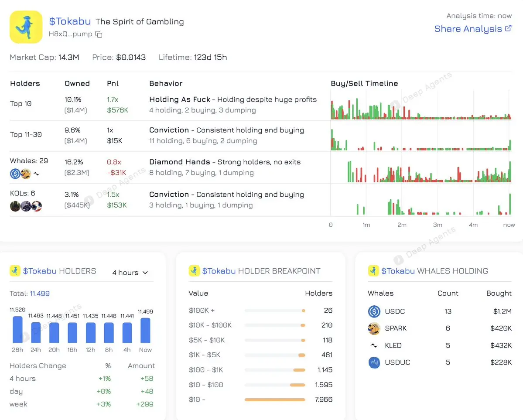Click the Diamond Hands behavior text
The width and height of the screenshot is (523, 420).
point(179,162)
